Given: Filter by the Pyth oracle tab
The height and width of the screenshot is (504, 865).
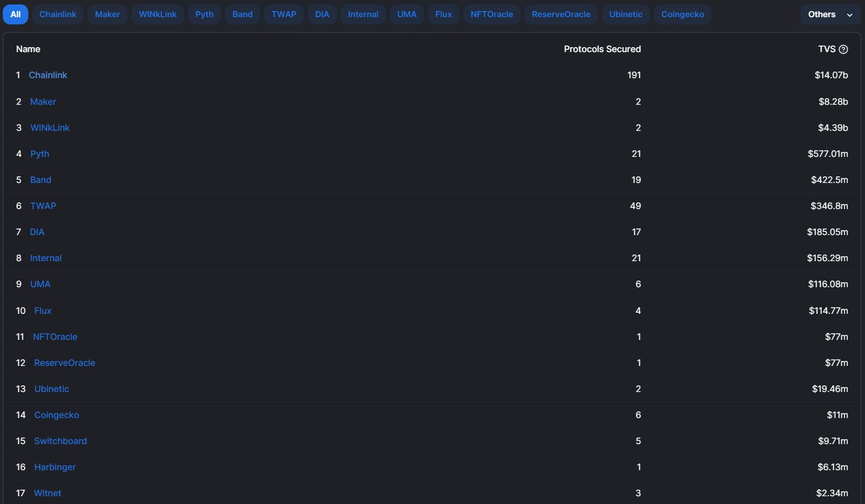Looking at the screenshot, I should tap(204, 14).
